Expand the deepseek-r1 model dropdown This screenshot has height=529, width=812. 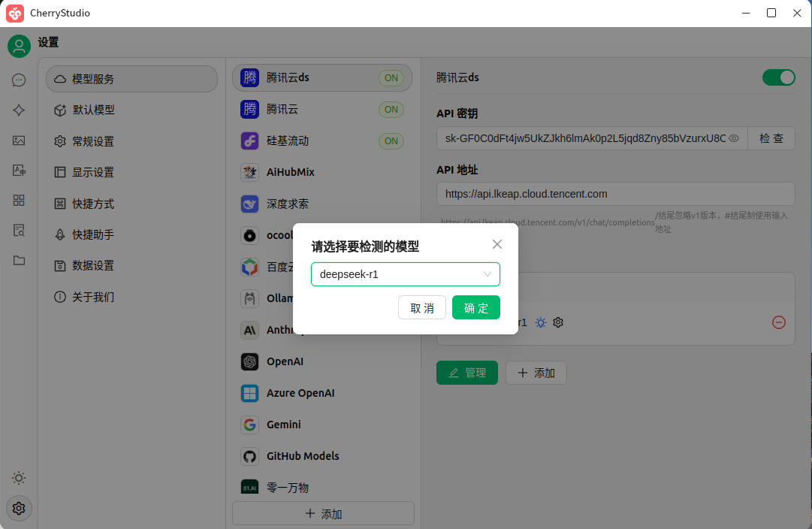(x=405, y=274)
